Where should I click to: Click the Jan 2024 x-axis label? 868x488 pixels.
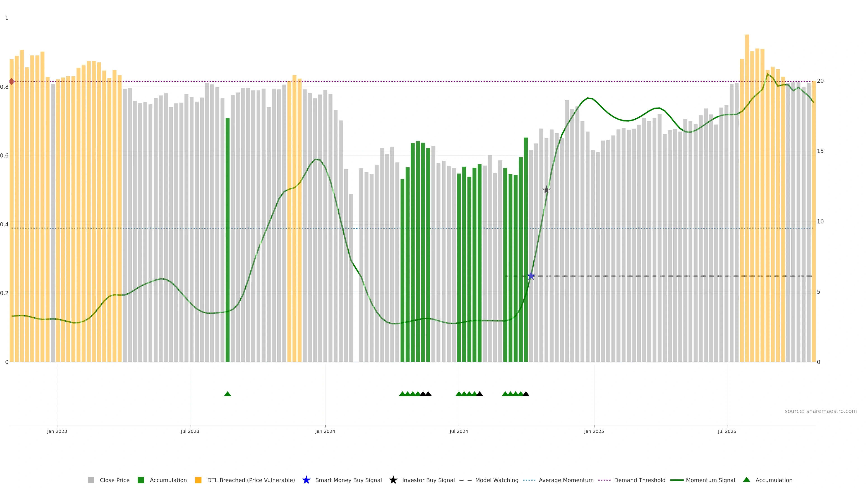[325, 431]
